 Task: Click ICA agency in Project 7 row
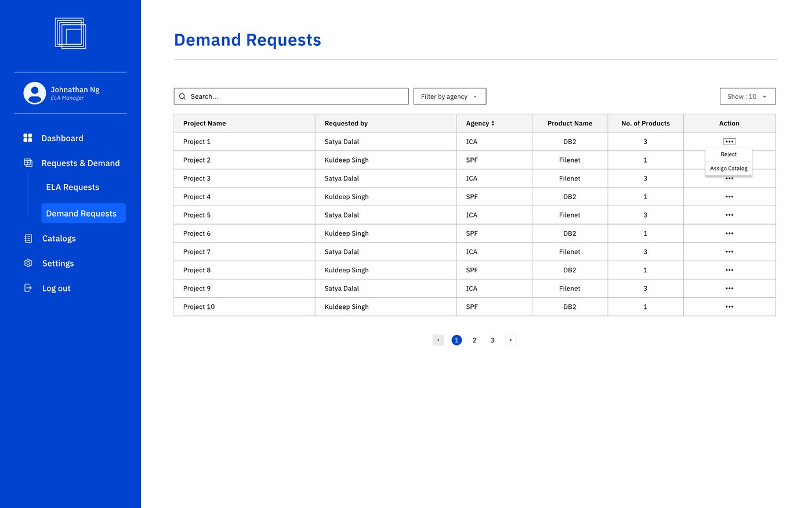[x=472, y=252]
